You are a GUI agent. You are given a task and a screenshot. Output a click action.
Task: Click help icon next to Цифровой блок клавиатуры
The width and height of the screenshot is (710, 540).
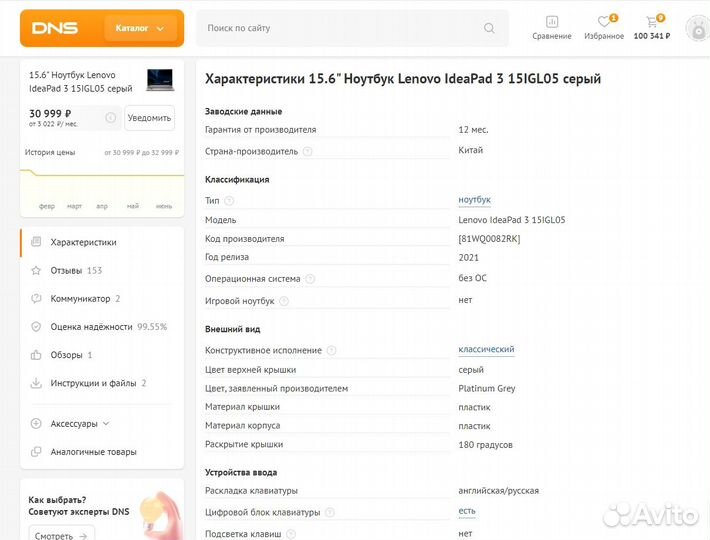[330, 512]
